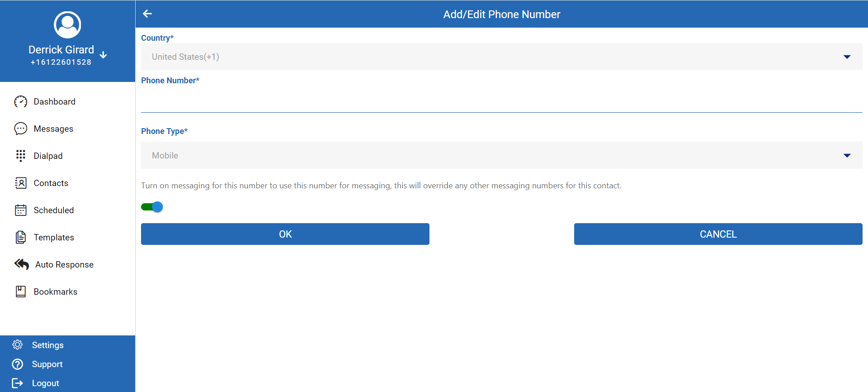Open the Dashboard gauge icon
868x392 pixels.
[x=21, y=102]
